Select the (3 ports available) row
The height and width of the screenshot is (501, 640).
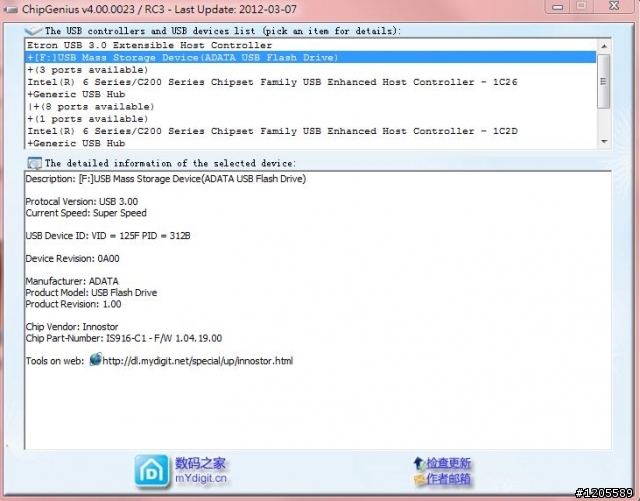(311, 69)
